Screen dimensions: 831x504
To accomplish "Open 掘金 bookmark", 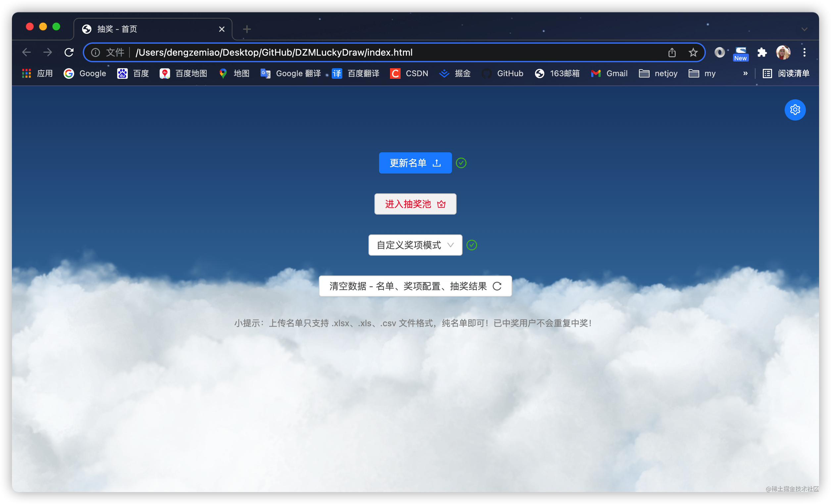I will coord(455,73).
